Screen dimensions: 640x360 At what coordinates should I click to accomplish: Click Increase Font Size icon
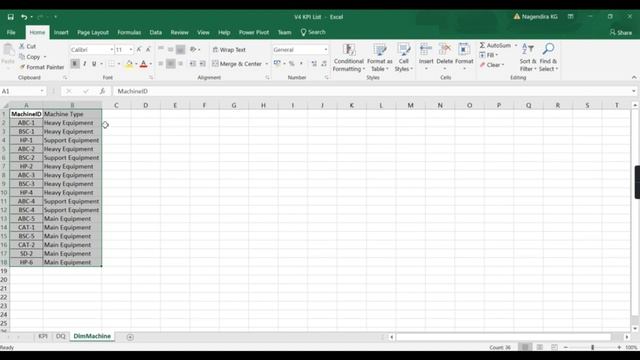(139, 49)
